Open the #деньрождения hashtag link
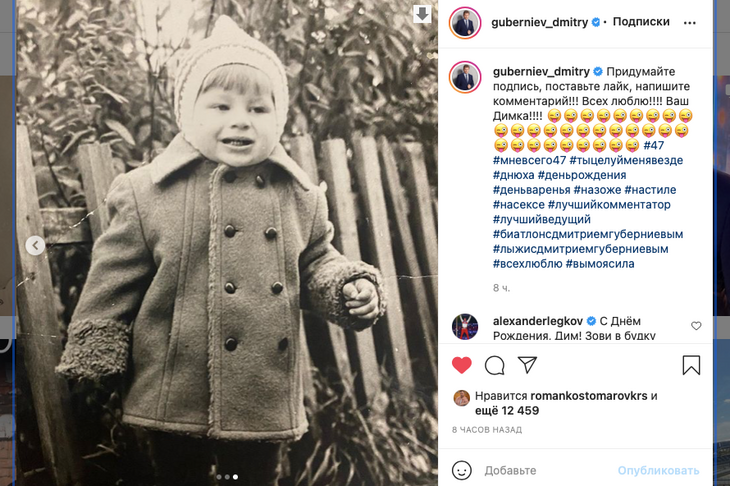Viewport: 730px width, 486px height. tap(582, 175)
